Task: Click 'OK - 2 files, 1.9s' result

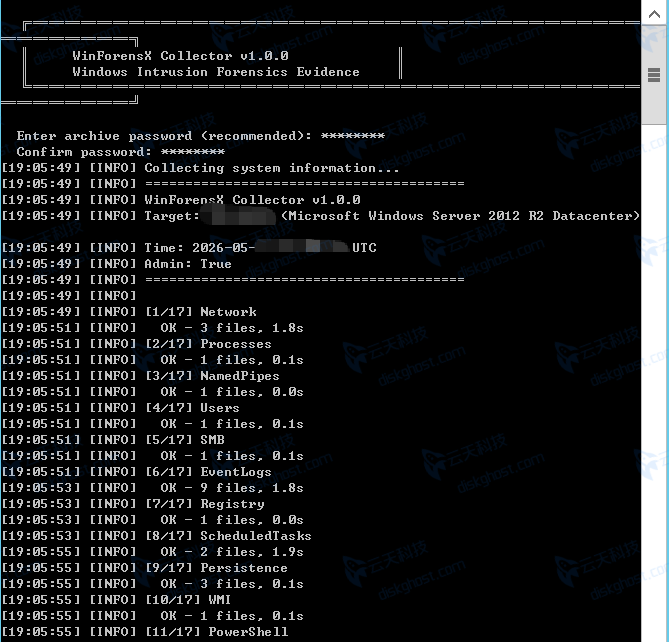Action: (232, 552)
